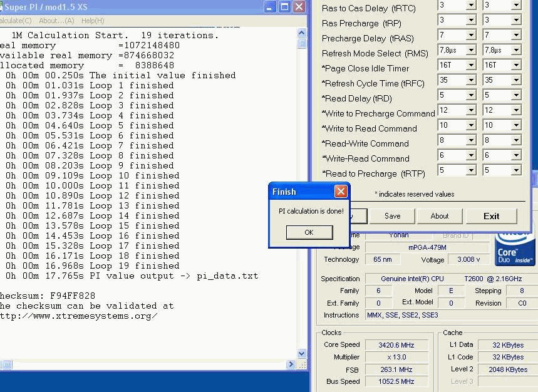Open the second Write to Read Command dropdown

(516, 125)
